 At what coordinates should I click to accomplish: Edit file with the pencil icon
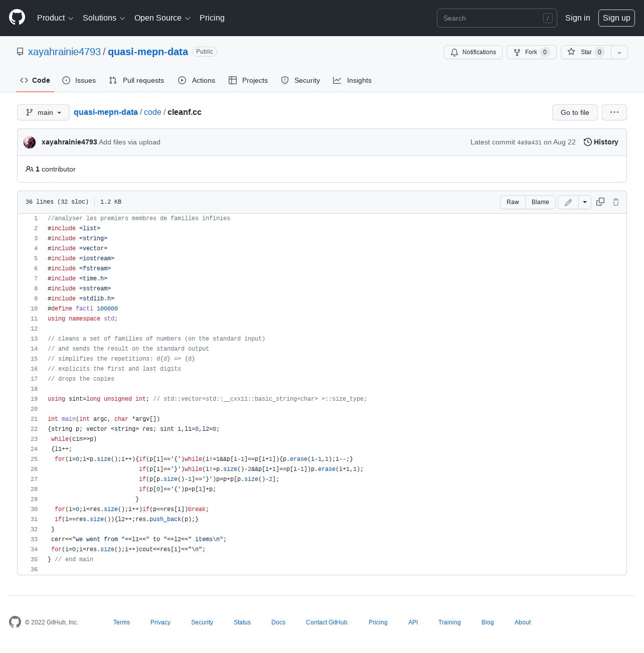(568, 202)
